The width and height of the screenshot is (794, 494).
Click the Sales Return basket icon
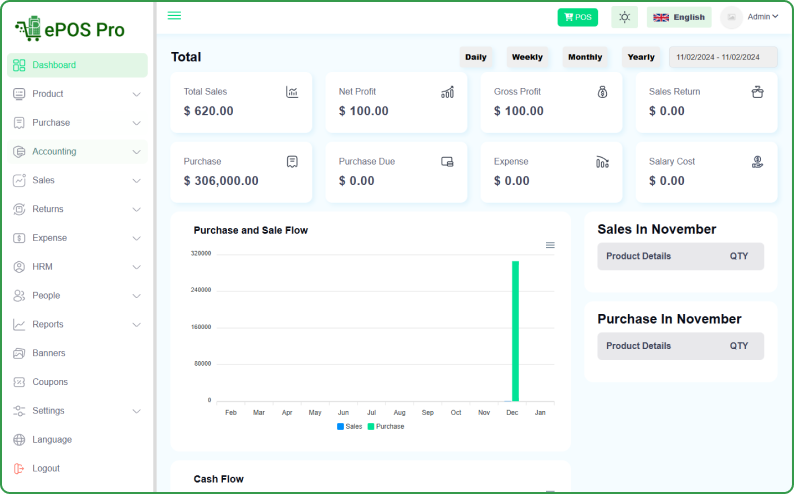pos(757,92)
